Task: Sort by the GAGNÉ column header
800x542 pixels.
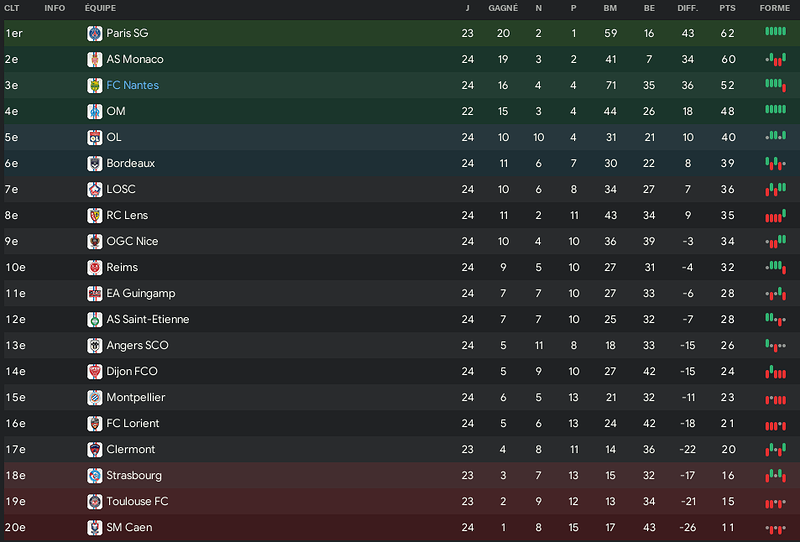Action: click(503, 8)
